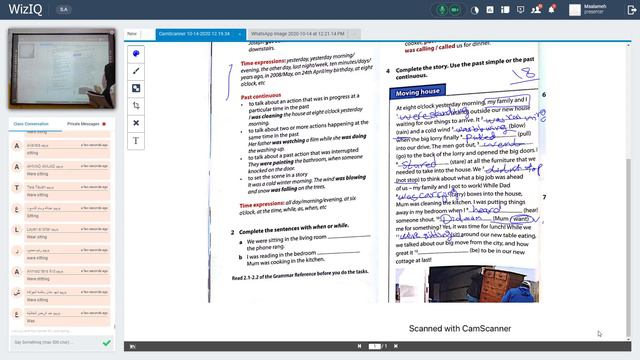Select the crop tool
640x360 pixels.
(136, 106)
